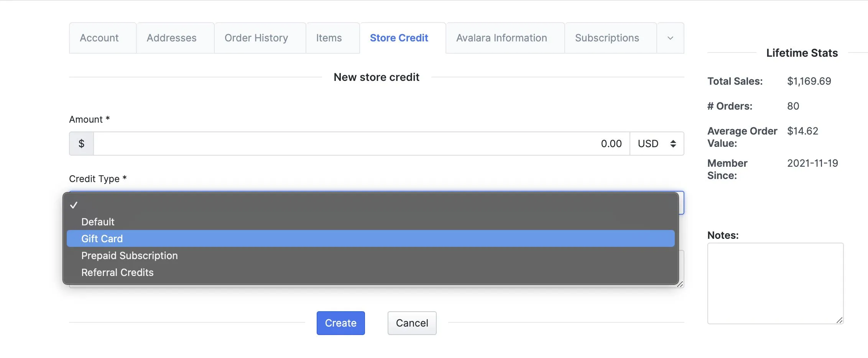Click the Amount input field
Image resolution: width=868 pixels, height=358 pixels.
[362, 144]
